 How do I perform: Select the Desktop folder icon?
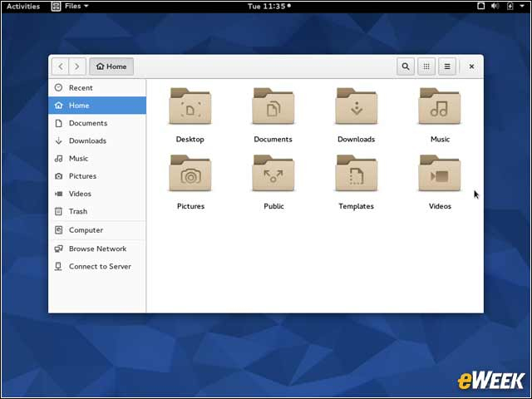[x=190, y=107]
